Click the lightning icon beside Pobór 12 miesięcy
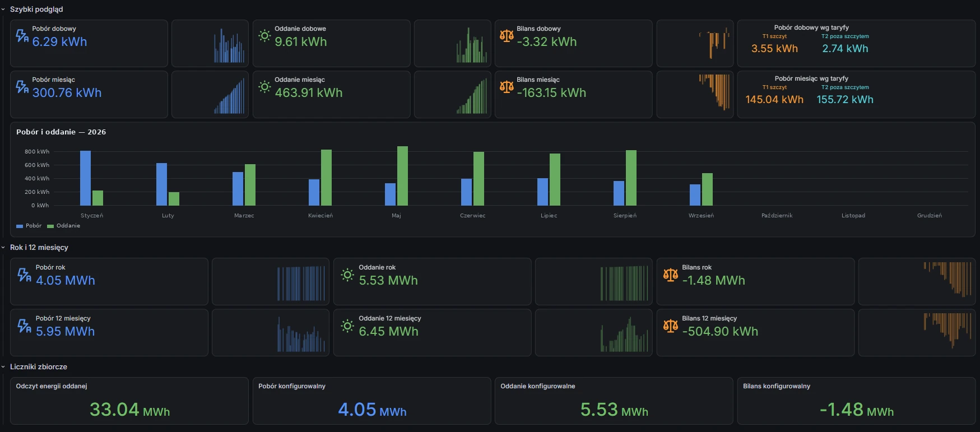This screenshot has height=432, width=980. [x=25, y=326]
